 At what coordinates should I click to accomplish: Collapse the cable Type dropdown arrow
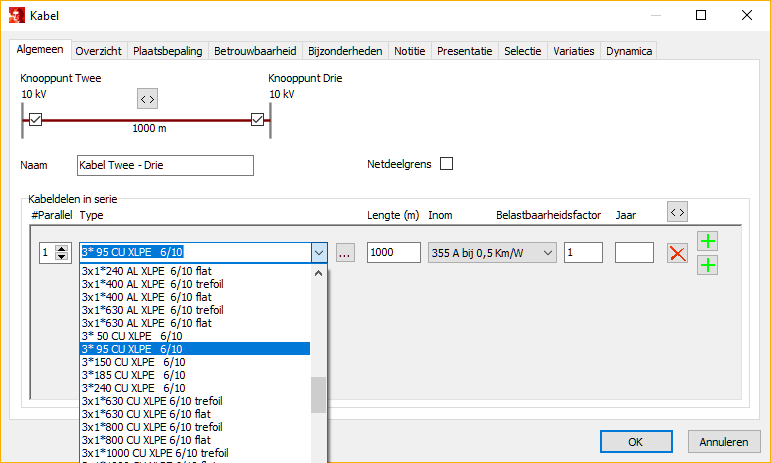pos(319,253)
